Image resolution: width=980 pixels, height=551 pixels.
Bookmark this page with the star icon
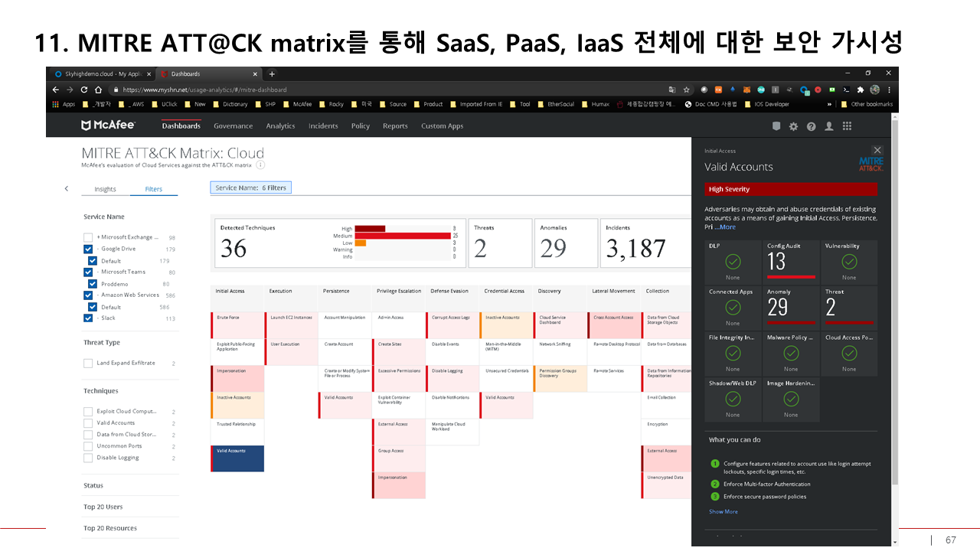coord(687,90)
